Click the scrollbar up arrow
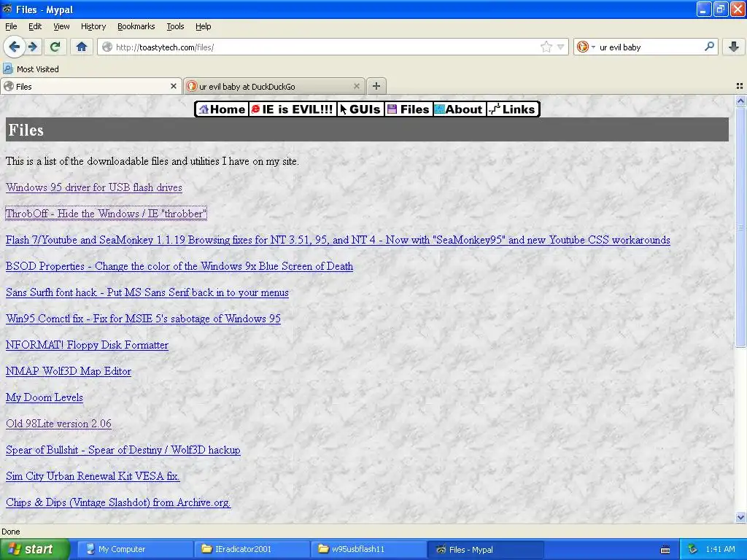747x560 pixels. 740,101
